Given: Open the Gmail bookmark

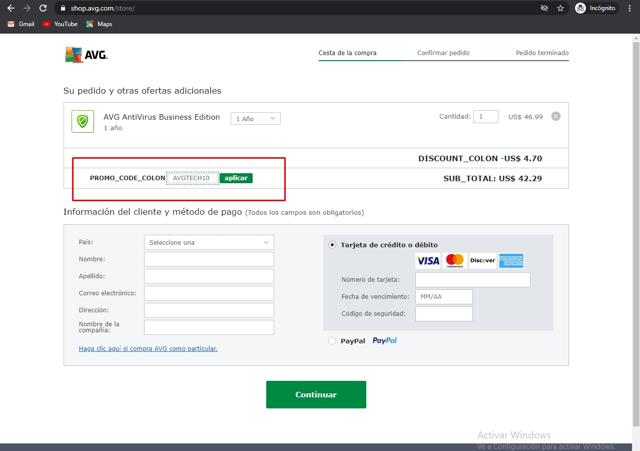Looking at the screenshot, I should click(x=21, y=24).
